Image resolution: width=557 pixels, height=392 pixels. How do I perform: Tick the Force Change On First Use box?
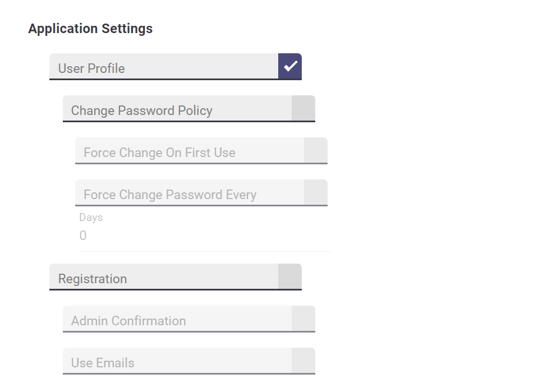click(316, 150)
